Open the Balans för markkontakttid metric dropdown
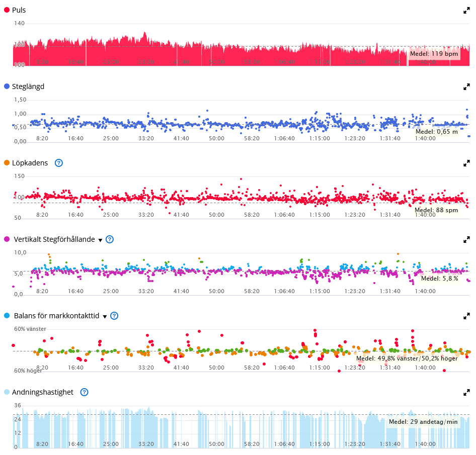 (105, 317)
